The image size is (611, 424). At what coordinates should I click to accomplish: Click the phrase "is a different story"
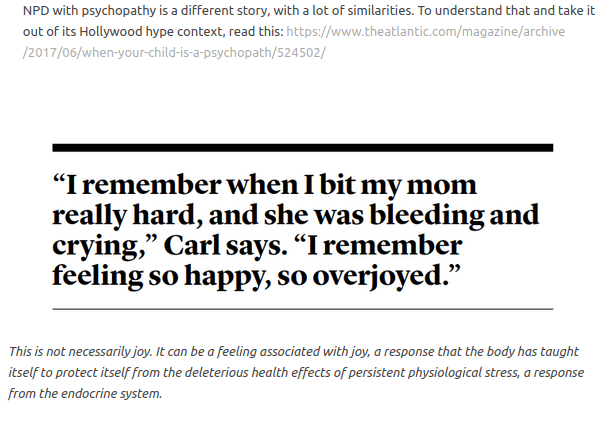pos(191,10)
